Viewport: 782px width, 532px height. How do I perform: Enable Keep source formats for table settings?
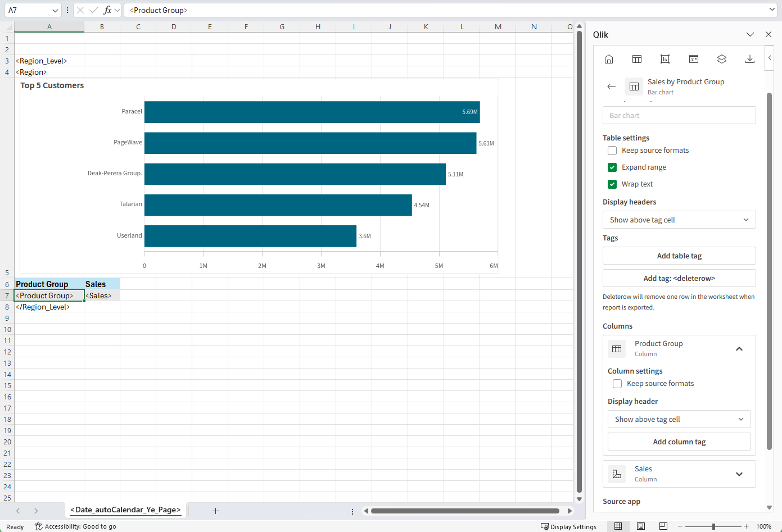point(612,150)
